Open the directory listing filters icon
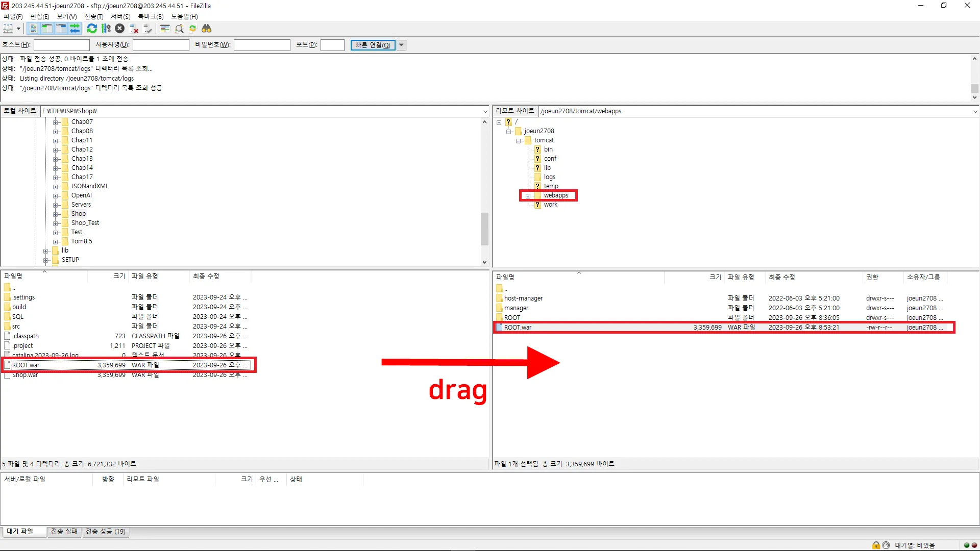 pos(165,29)
